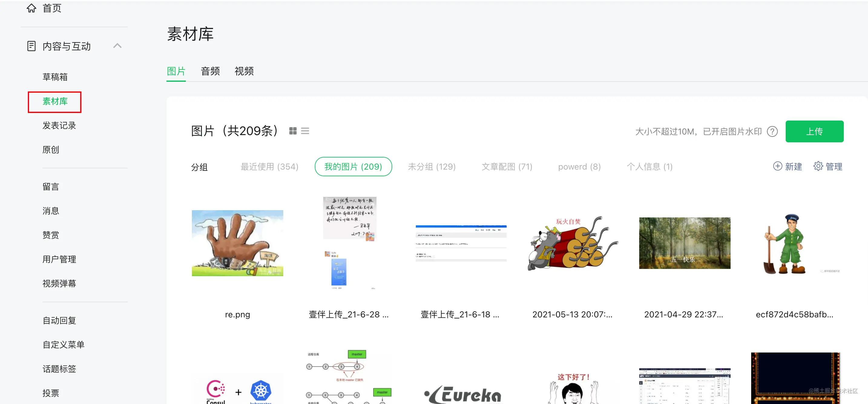Open the re.png image thumbnail

click(238, 243)
